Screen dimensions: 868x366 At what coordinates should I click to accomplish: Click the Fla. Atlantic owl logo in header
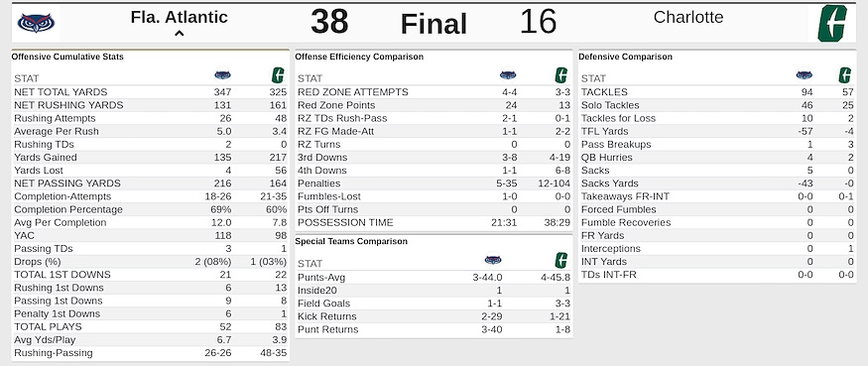coord(36,23)
